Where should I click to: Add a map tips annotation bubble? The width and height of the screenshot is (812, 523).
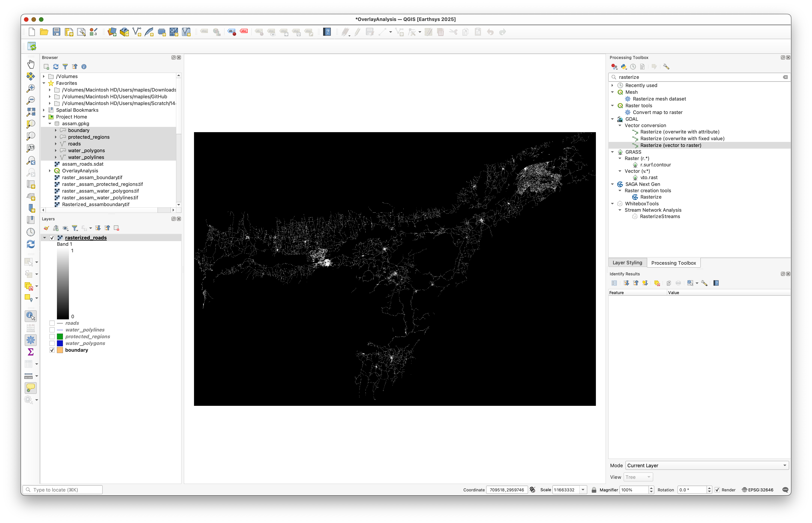click(31, 387)
